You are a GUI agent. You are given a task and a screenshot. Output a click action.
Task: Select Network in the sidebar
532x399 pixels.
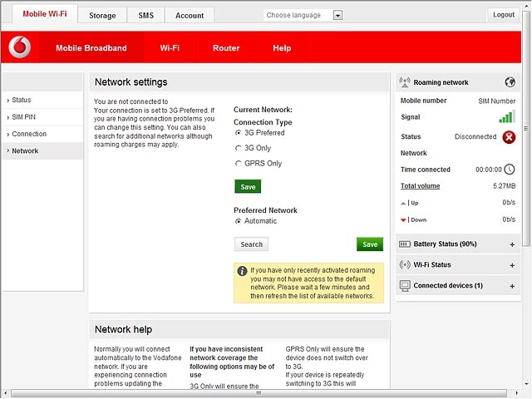42,151
